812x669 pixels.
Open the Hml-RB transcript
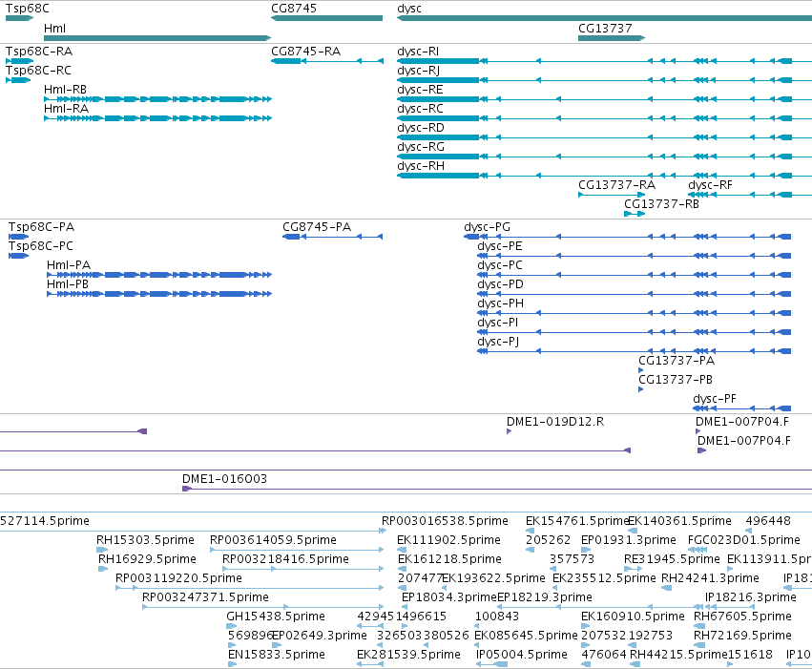[x=158, y=99]
